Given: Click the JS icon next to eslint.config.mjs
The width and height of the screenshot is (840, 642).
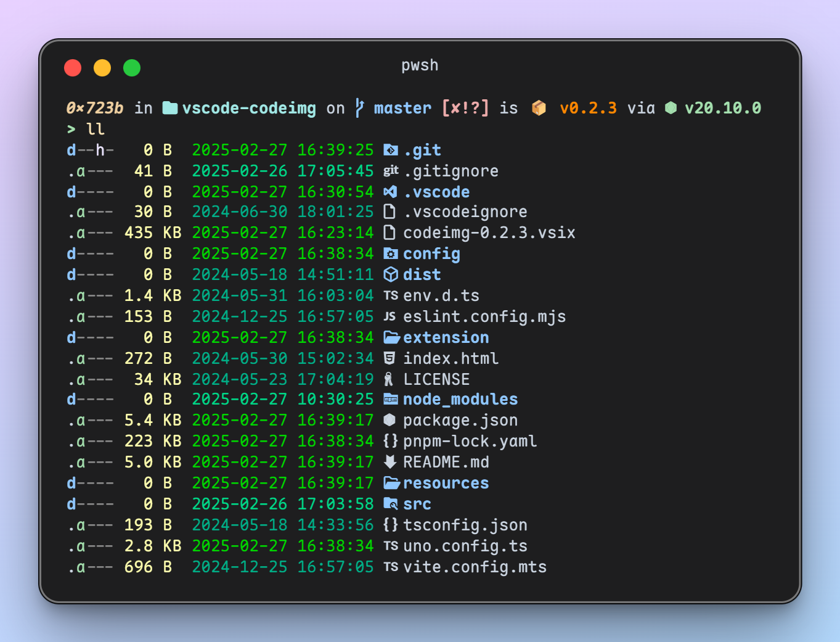Looking at the screenshot, I should pos(391,316).
